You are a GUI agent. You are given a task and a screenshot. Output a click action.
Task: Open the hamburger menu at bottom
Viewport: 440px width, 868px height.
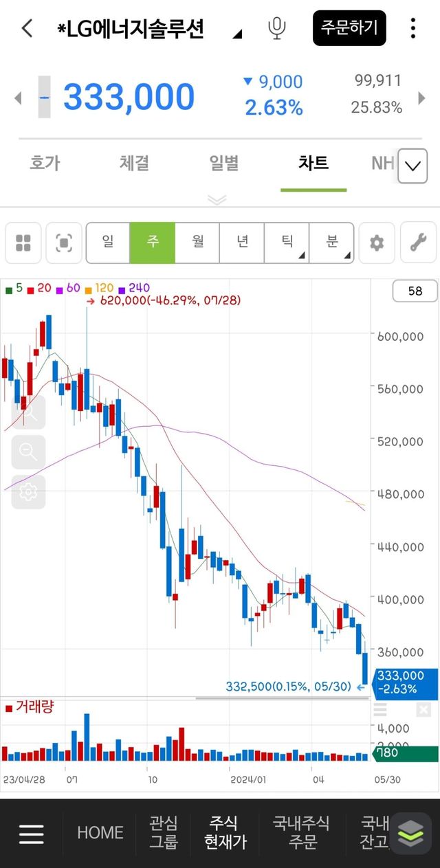point(32,834)
